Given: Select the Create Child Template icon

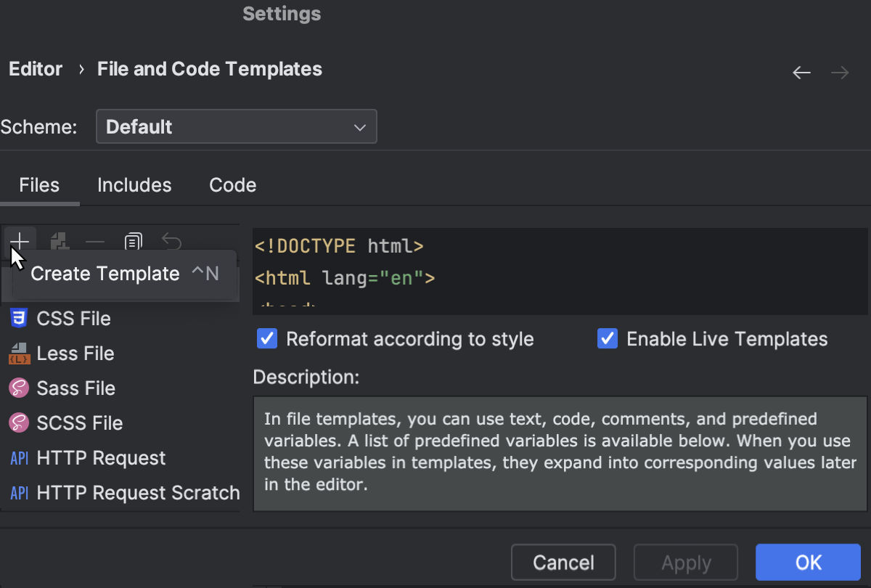Looking at the screenshot, I should pos(60,242).
